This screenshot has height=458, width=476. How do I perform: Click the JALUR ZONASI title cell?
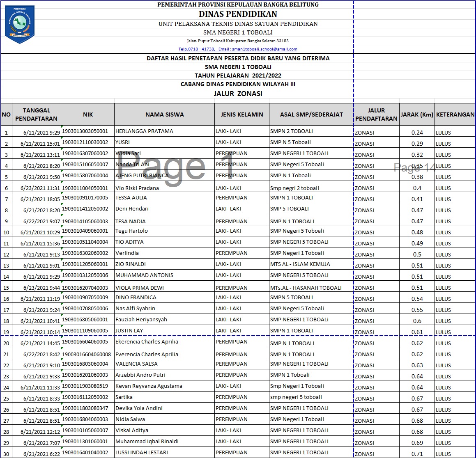pyautogui.click(x=238, y=94)
